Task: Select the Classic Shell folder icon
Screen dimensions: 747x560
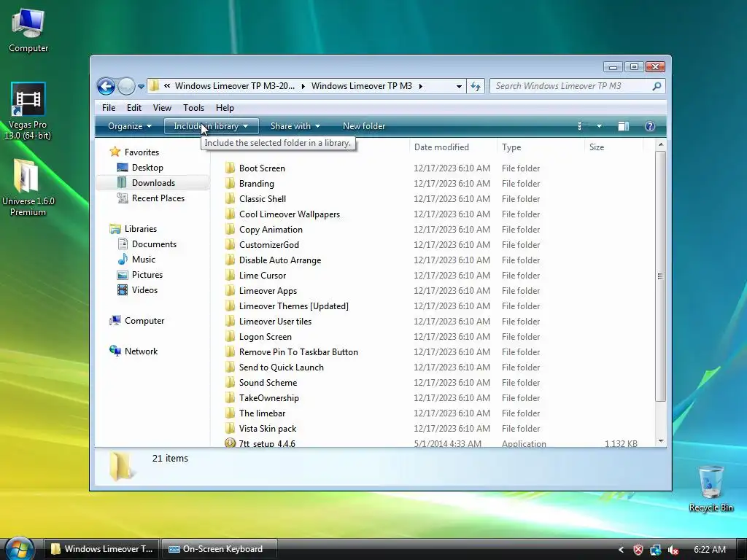Action: 230,198
